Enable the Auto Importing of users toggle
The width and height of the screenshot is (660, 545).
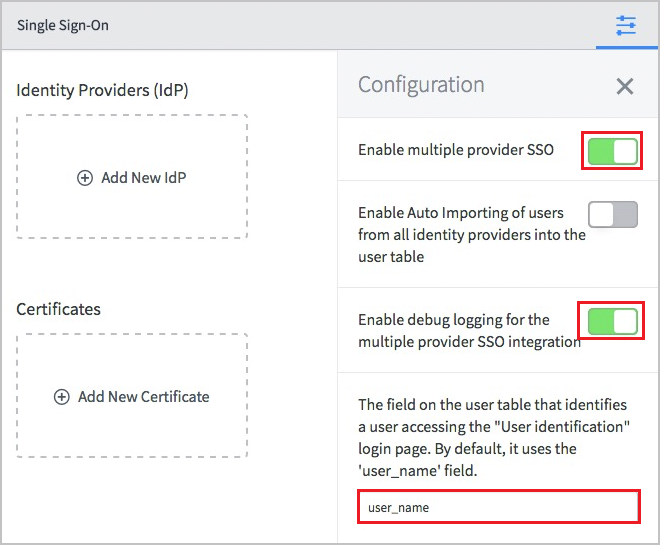tap(612, 214)
